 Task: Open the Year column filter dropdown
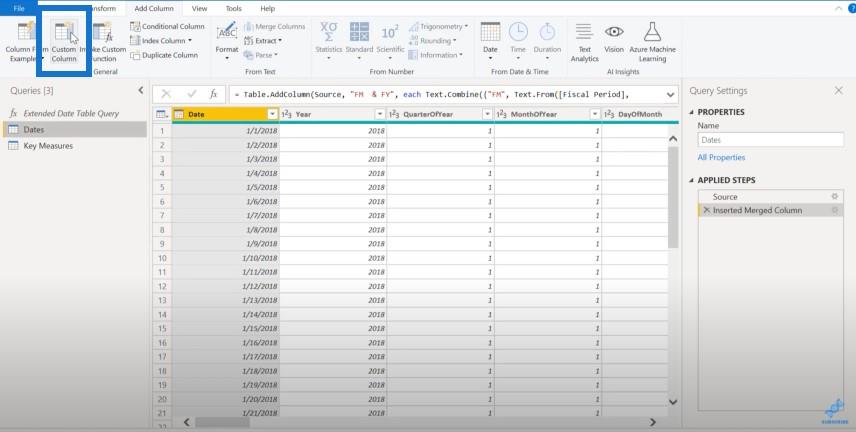[x=380, y=114]
